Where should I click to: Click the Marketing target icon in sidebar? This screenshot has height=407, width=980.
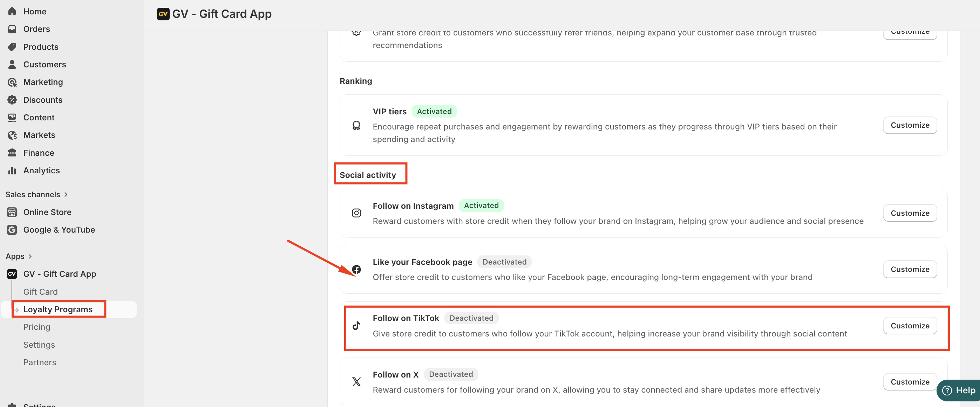click(12, 82)
